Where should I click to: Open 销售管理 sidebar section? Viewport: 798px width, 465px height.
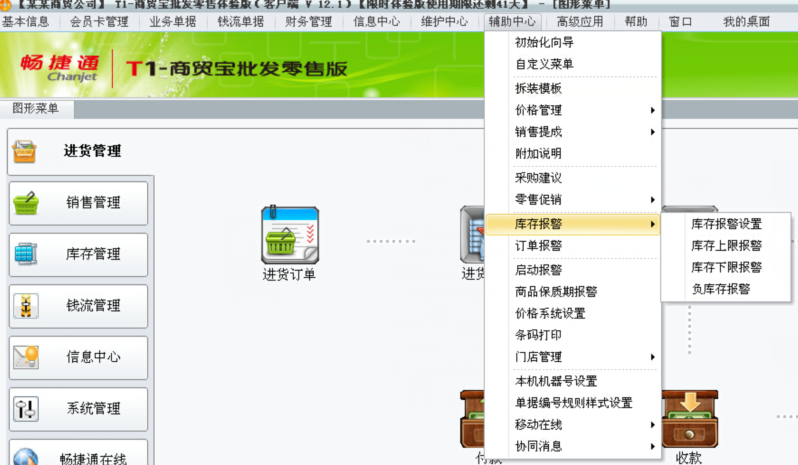78,203
